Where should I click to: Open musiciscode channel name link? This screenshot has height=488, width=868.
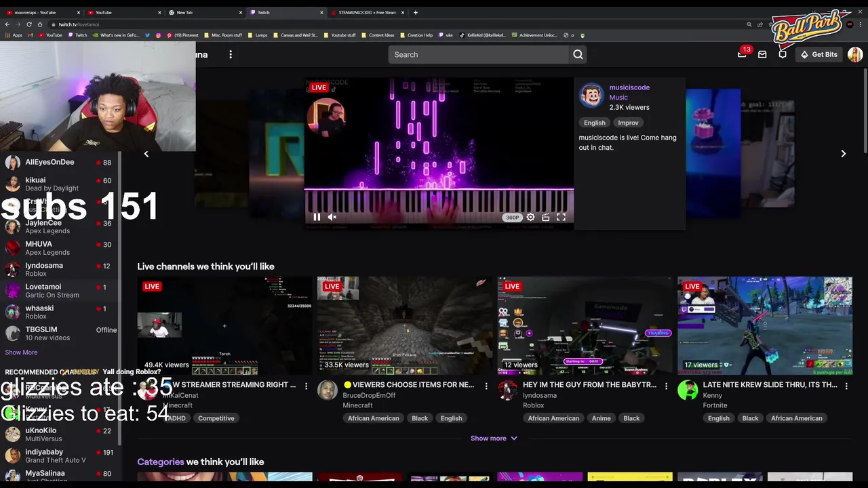629,87
